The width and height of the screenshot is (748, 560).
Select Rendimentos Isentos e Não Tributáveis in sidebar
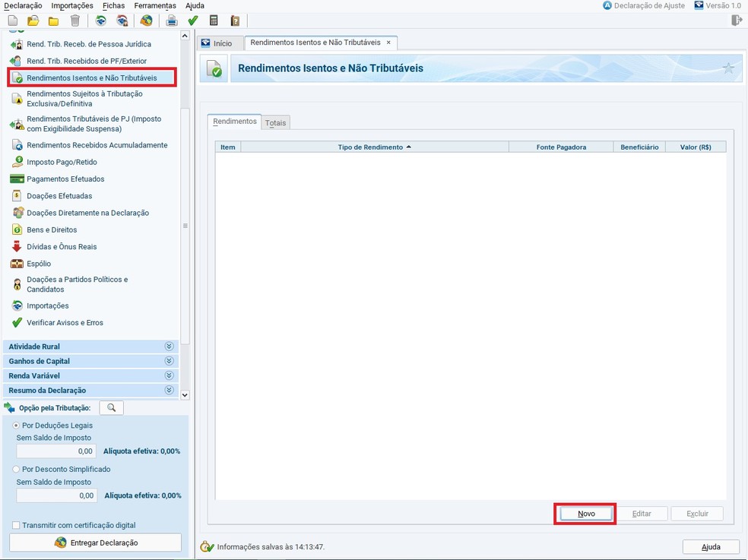pos(92,78)
